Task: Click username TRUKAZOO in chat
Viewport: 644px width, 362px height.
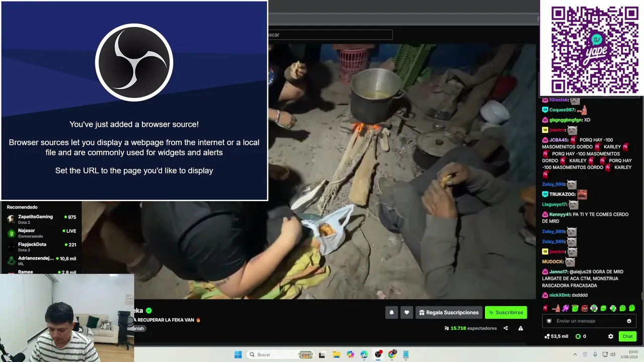Action: (x=562, y=195)
